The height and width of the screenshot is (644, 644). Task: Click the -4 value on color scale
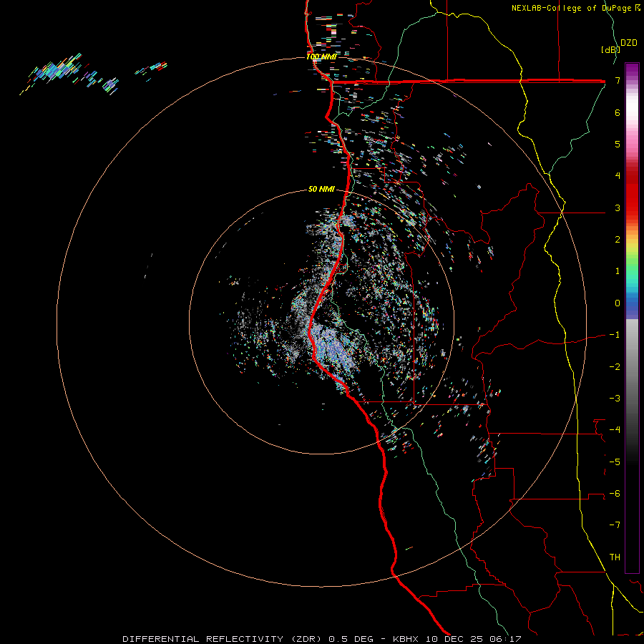(x=615, y=430)
